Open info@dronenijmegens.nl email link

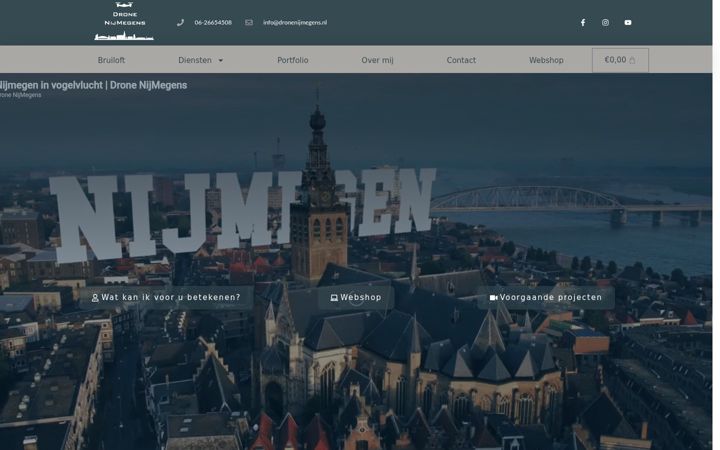[x=295, y=22]
